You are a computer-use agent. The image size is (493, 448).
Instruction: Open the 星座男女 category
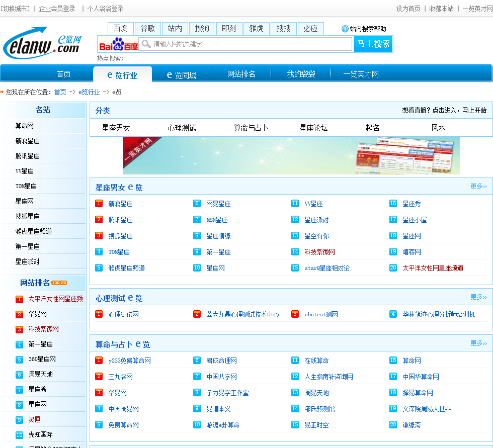(116, 128)
